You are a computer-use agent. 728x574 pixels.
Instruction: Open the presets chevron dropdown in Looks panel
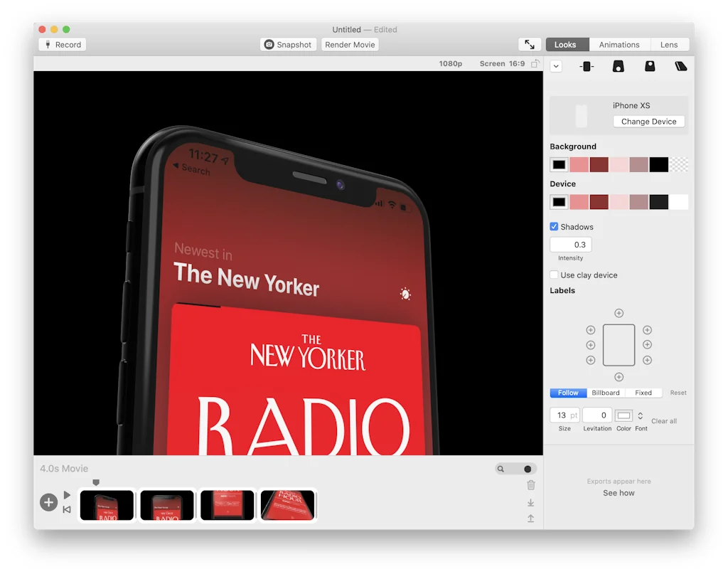556,66
